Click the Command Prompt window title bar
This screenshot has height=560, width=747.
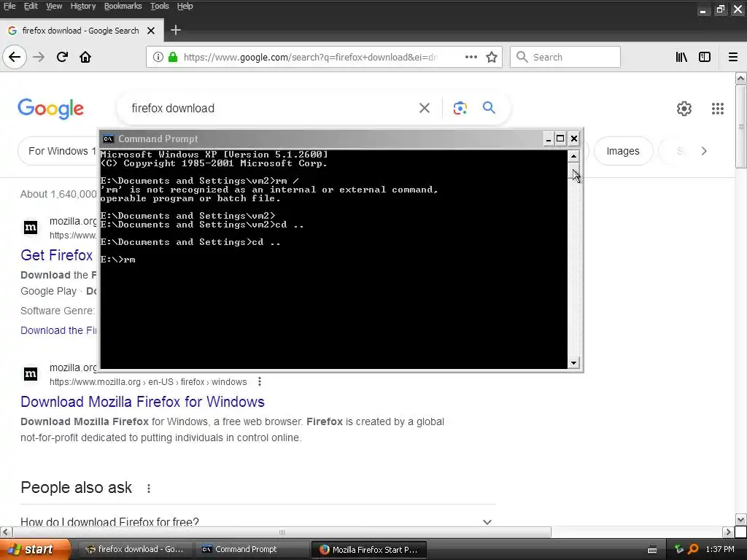pyautogui.click(x=324, y=139)
